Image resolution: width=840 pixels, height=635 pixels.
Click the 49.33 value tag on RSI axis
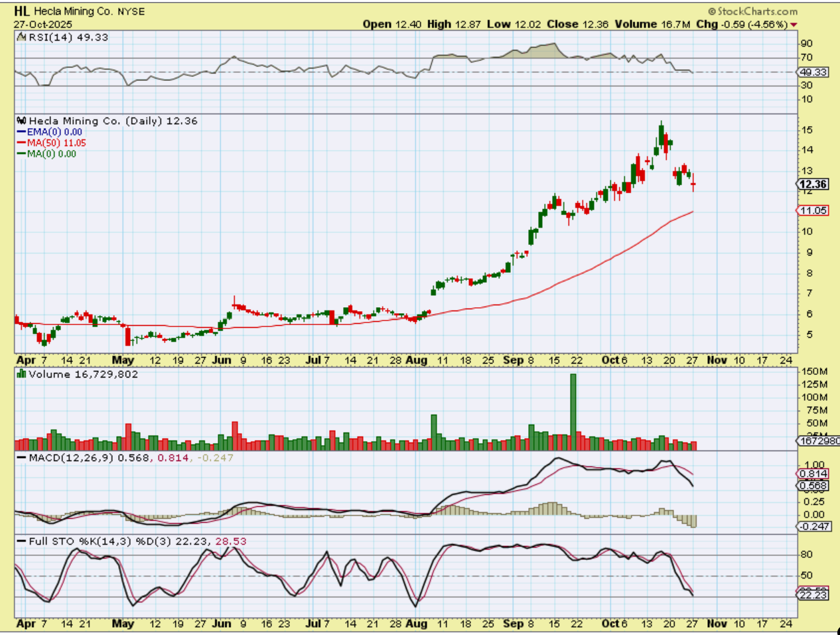point(813,72)
